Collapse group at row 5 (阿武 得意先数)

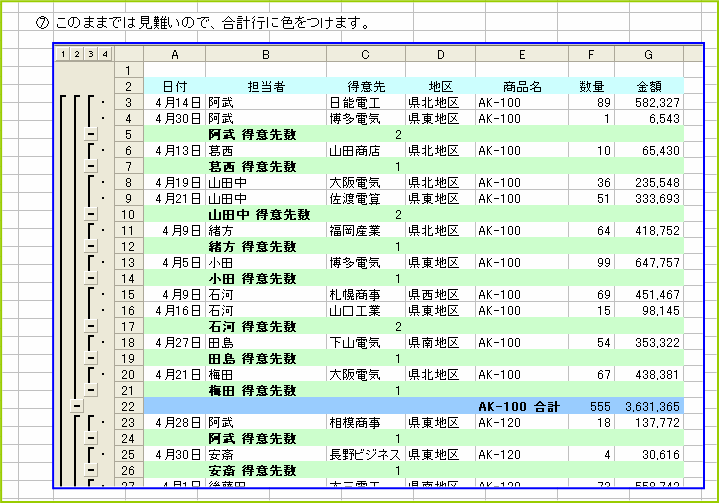(91, 134)
